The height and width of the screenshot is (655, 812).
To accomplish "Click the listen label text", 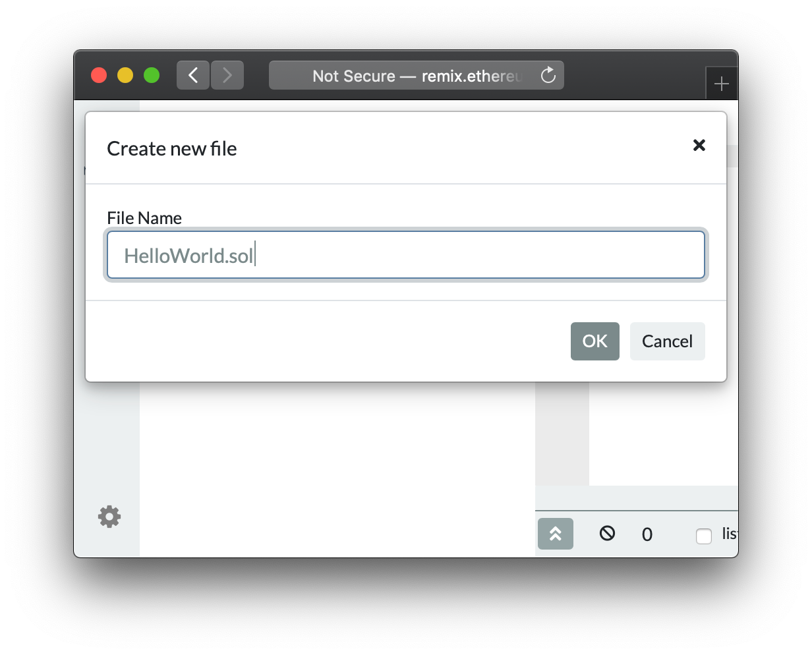I will click(x=729, y=534).
